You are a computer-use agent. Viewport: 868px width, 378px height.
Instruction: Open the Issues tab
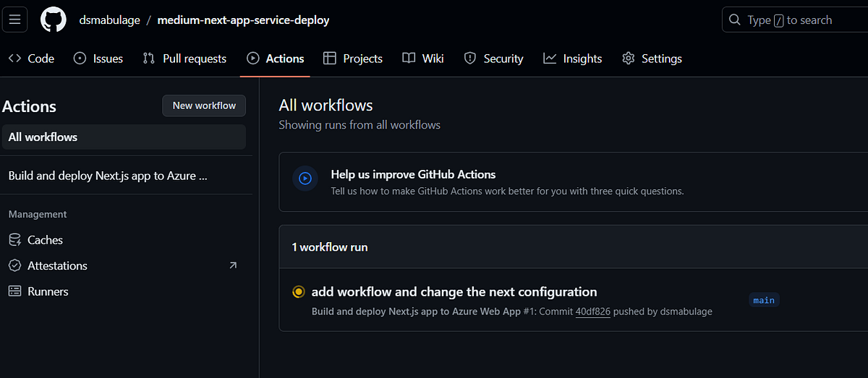(98, 59)
